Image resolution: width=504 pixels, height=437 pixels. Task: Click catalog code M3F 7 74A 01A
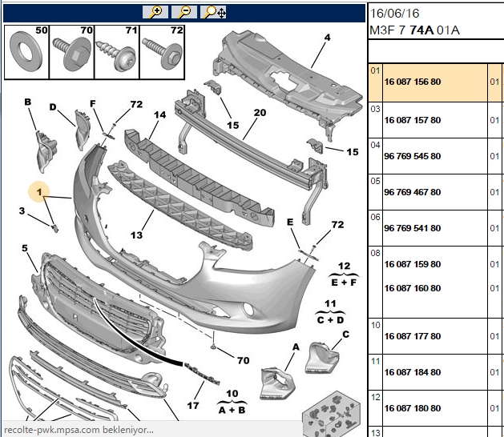coord(414,30)
